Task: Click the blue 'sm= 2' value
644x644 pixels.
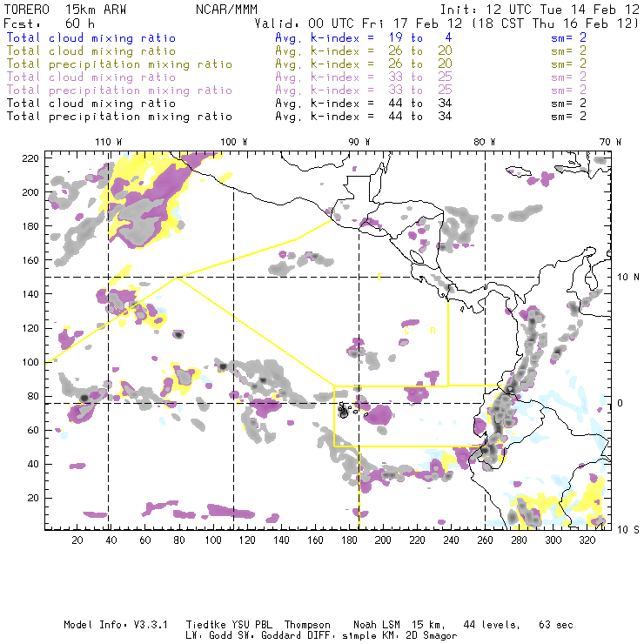Action: click(x=568, y=37)
